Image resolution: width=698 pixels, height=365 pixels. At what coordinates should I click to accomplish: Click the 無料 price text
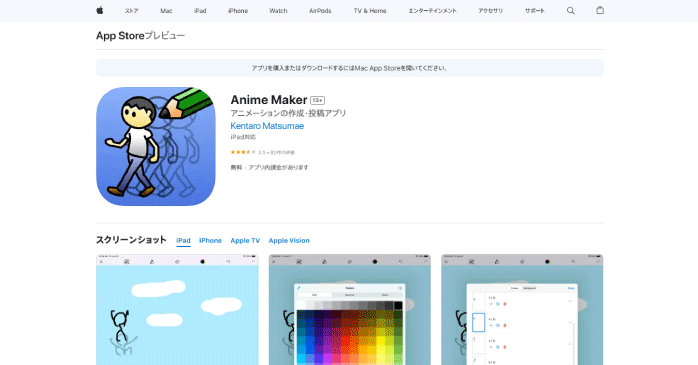tap(236, 167)
